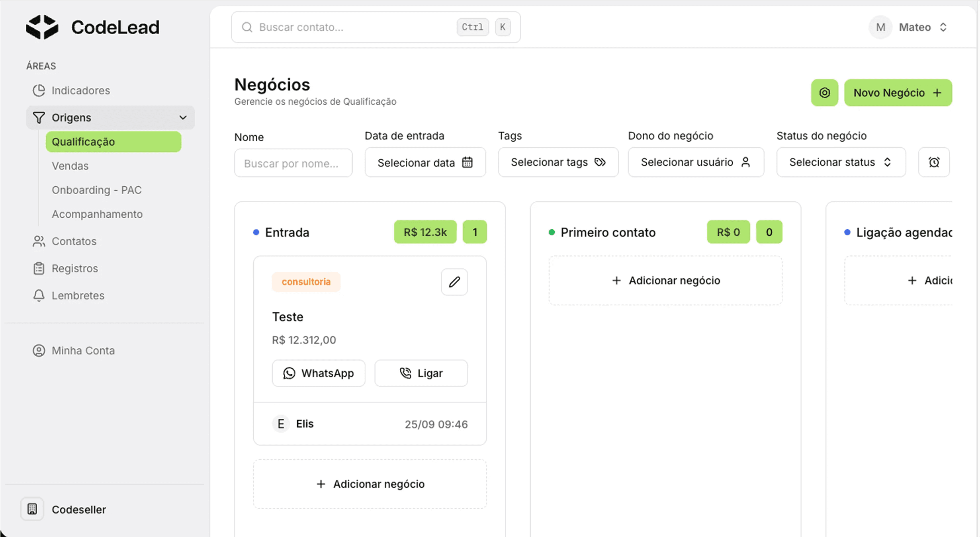Select Onboarding - PAC in sidebar

tap(96, 190)
